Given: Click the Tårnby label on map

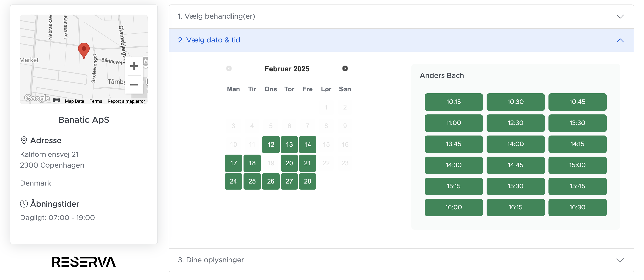Looking at the screenshot, I should click(117, 82).
